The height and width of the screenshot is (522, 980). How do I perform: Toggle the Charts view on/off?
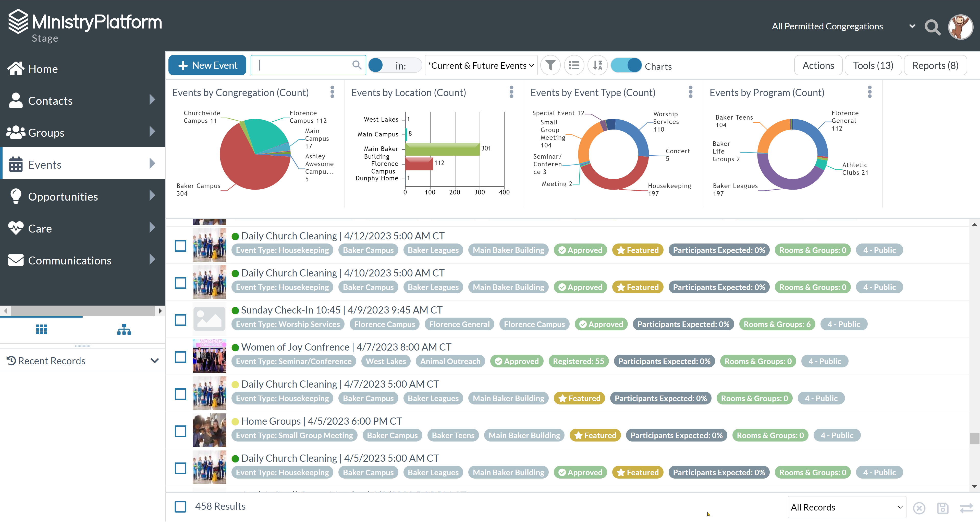coord(626,65)
